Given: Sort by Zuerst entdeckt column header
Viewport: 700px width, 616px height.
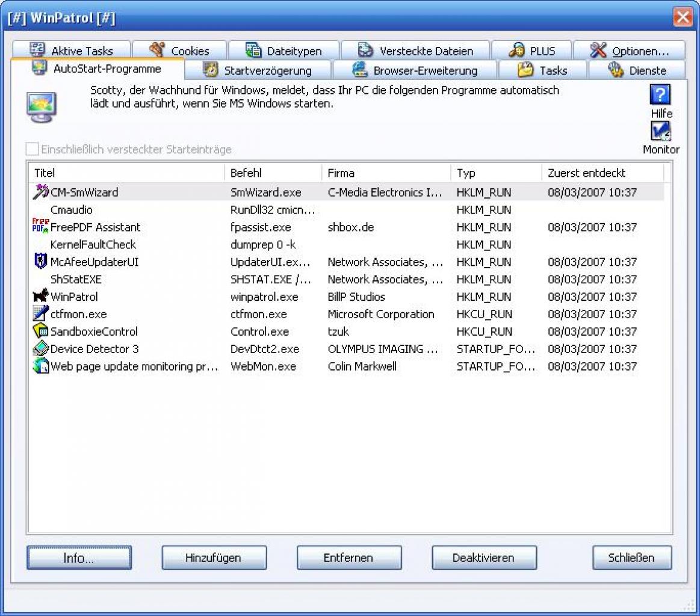Looking at the screenshot, I should tap(602, 173).
